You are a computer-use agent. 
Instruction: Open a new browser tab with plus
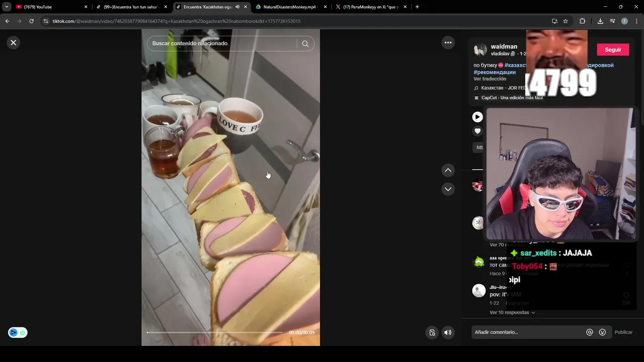pyautogui.click(x=417, y=7)
